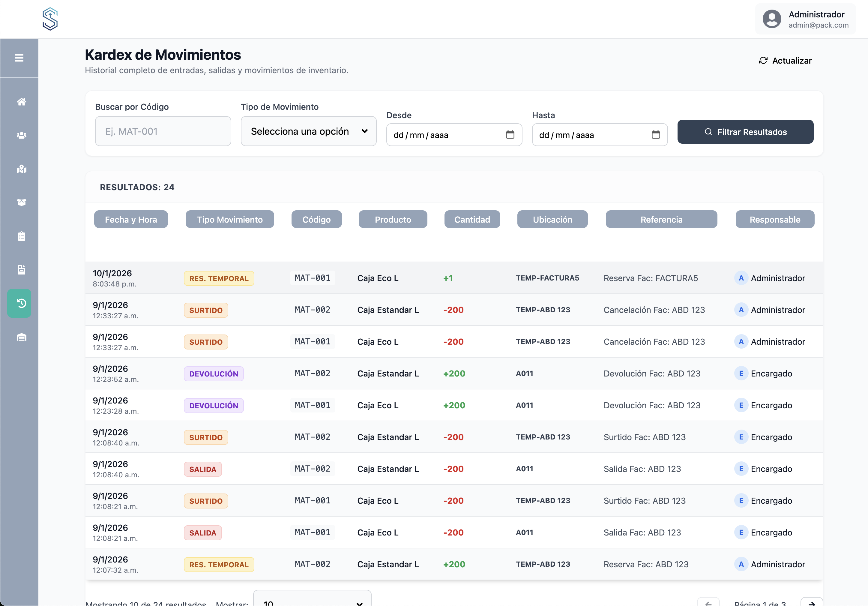Open the users group sidebar icon
868x606 pixels.
tap(22, 135)
